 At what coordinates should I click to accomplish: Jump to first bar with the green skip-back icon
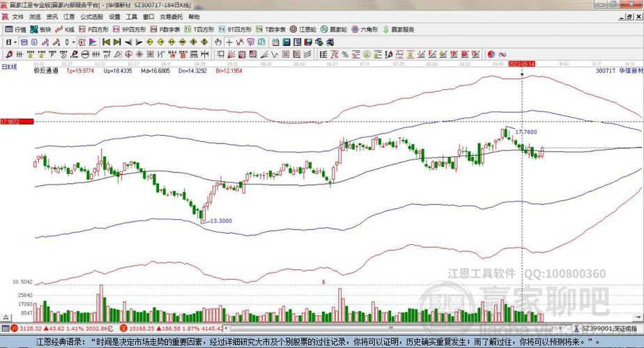coord(106,42)
